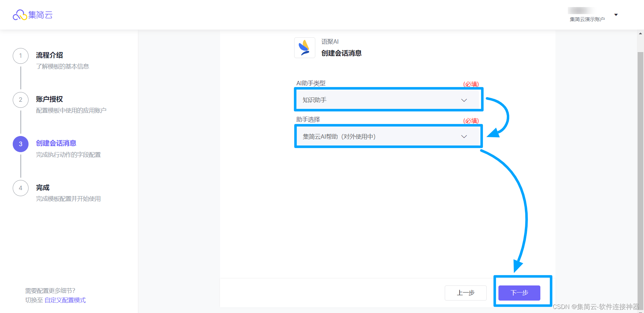This screenshot has height=313, width=644.
Task: Select step 3 创建会话消息
Action: 56,143
